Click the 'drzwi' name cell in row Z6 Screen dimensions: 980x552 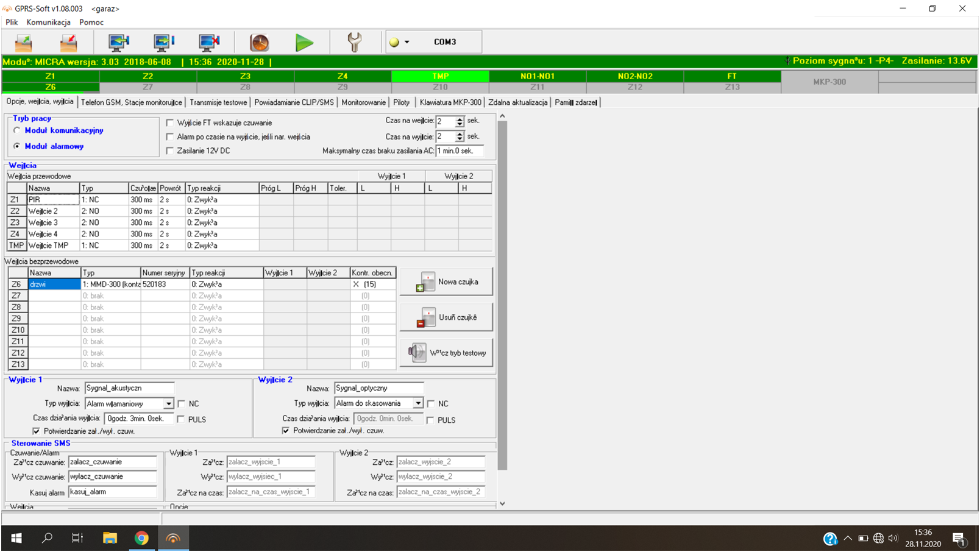(x=54, y=284)
